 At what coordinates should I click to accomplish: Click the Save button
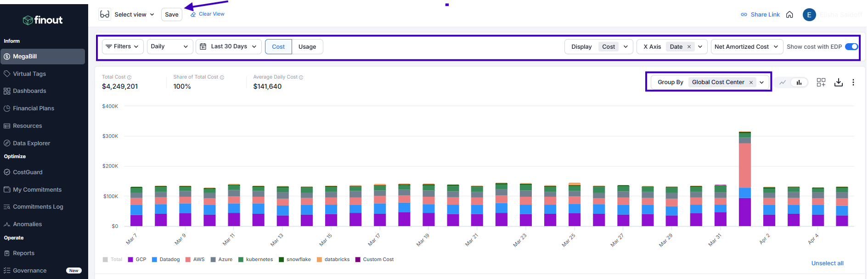[172, 15]
